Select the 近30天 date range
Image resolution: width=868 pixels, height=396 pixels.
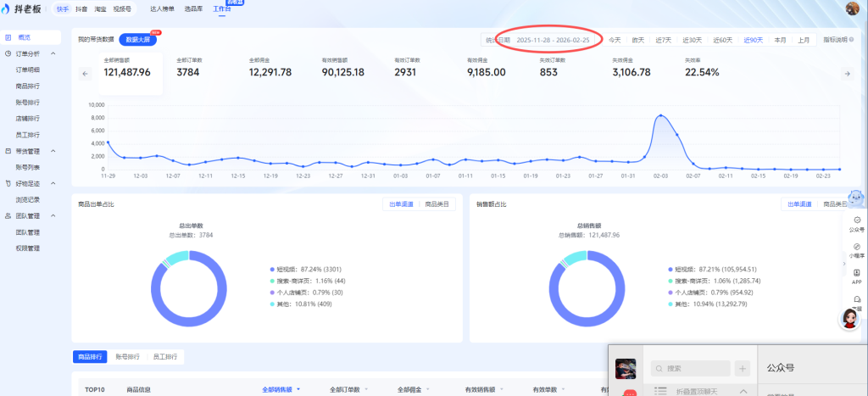coord(692,40)
